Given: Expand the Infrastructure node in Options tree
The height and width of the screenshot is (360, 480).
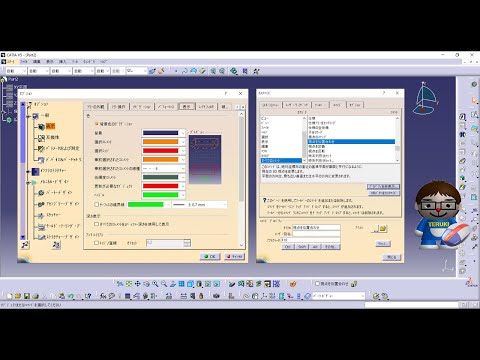Looking at the screenshot, I should [x=29, y=171].
